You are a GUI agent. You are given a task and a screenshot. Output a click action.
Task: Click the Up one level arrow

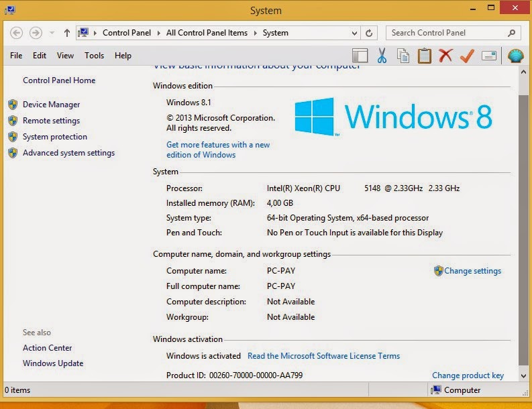tap(67, 33)
